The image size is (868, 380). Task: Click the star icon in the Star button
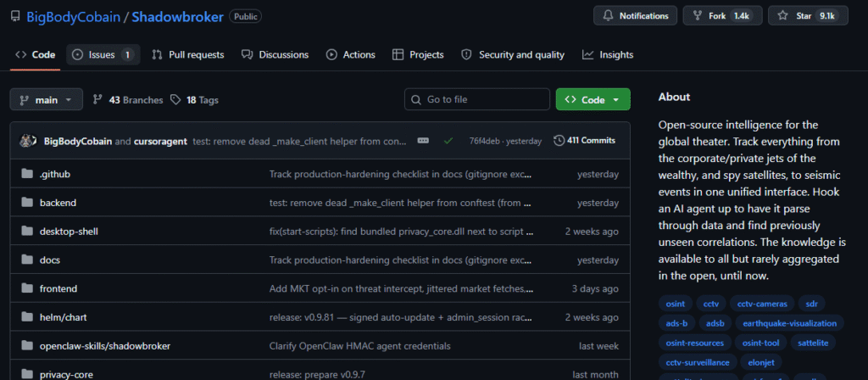click(782, 16)
